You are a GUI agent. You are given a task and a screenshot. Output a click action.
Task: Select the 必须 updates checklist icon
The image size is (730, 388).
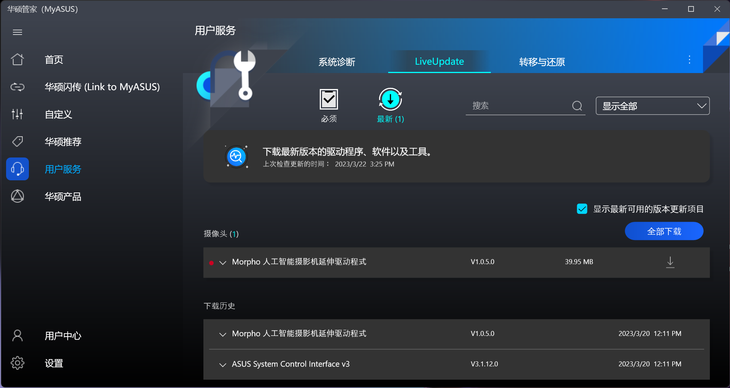pyautogui.click(x=329, y=99)
